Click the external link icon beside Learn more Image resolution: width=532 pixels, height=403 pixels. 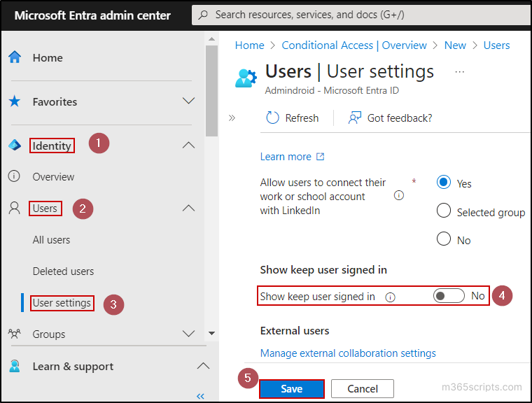tap(321, 157)
